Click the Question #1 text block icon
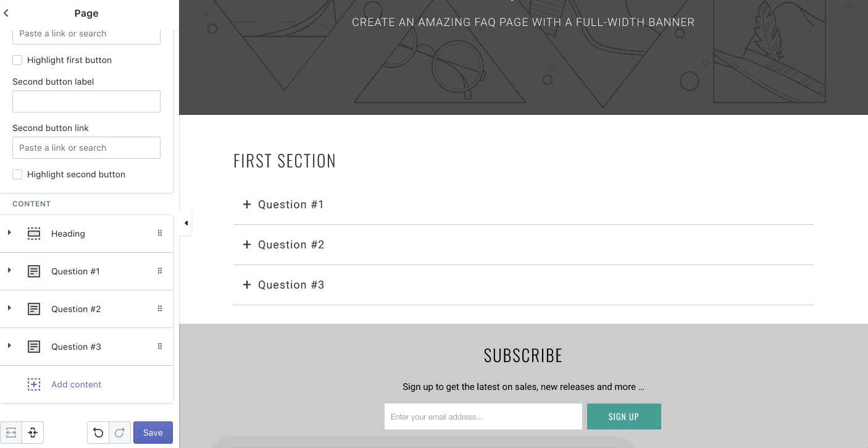This screenshot has height=448, width=868. [x=34, y=271]
